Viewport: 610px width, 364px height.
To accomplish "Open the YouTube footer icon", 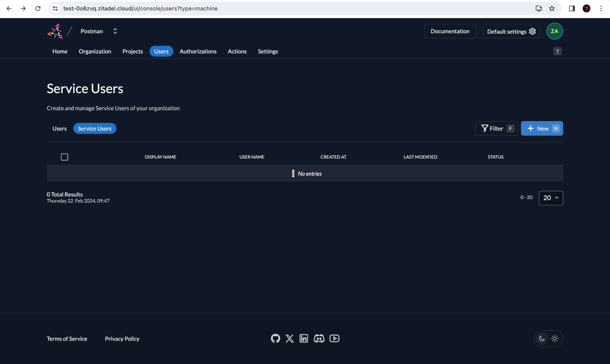I will [x=334, y=338].
